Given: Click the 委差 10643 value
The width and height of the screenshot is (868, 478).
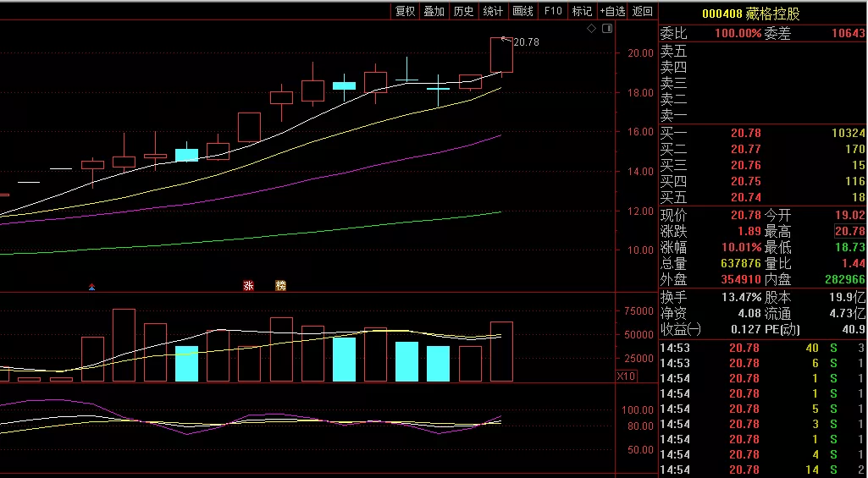Looking at the screenshot, I should pos(848,34).
